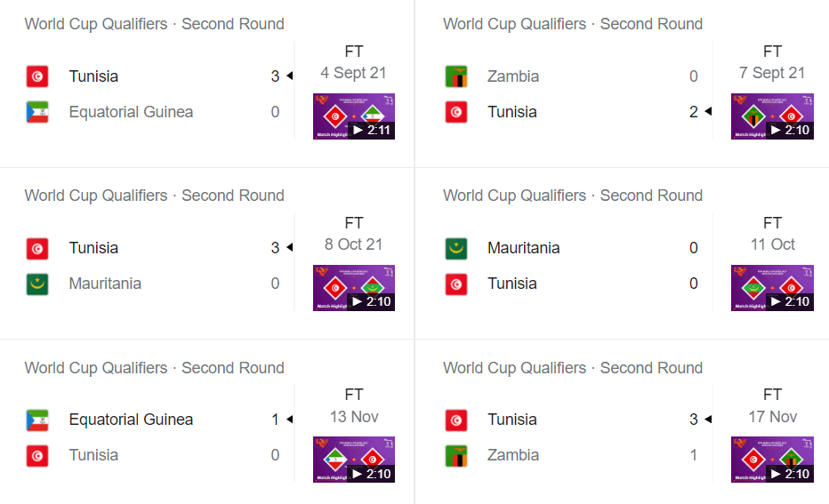Open World Cup Qualifiers header above Zambia–Tunisia

573,24
